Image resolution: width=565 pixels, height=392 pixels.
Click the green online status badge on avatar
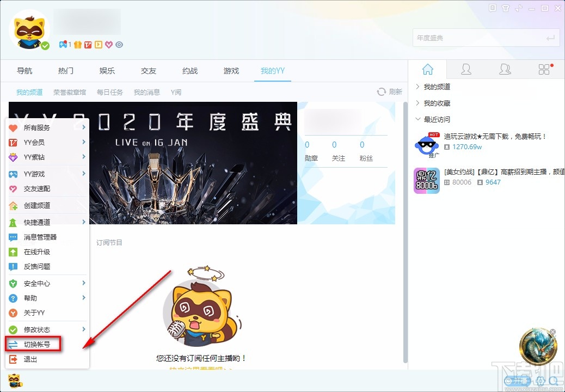[x=45, y=46]
